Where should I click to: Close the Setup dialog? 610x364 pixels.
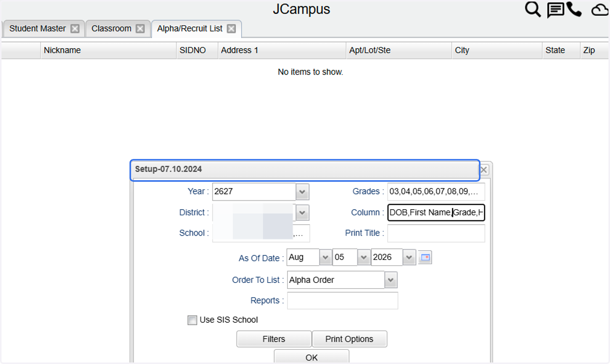pos(484,170)
